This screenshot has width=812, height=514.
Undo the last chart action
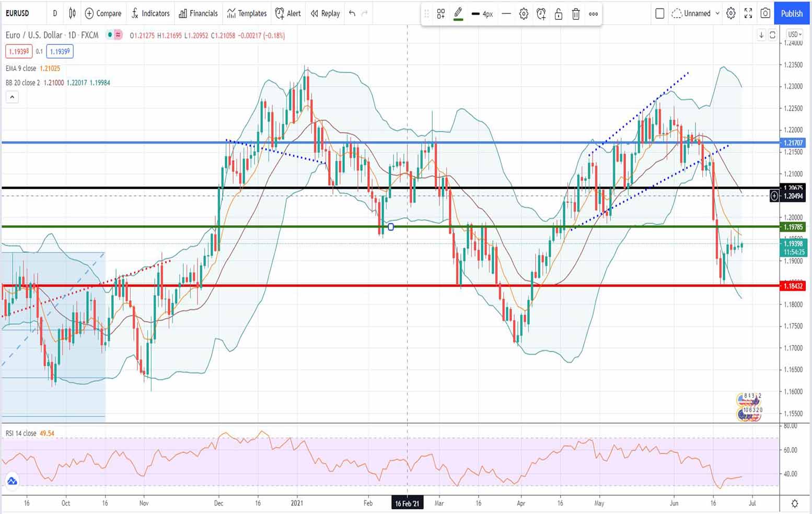click(352, 13)
